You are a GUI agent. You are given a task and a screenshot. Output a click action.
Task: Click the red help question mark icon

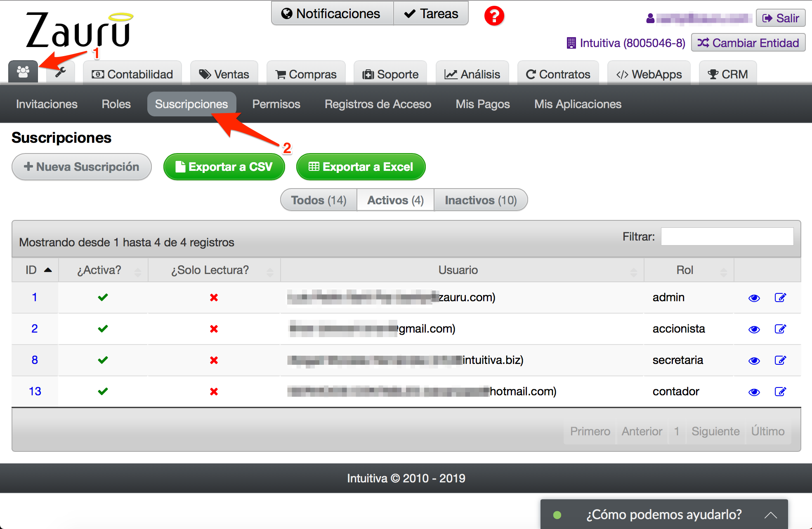(x=494, y=16)
